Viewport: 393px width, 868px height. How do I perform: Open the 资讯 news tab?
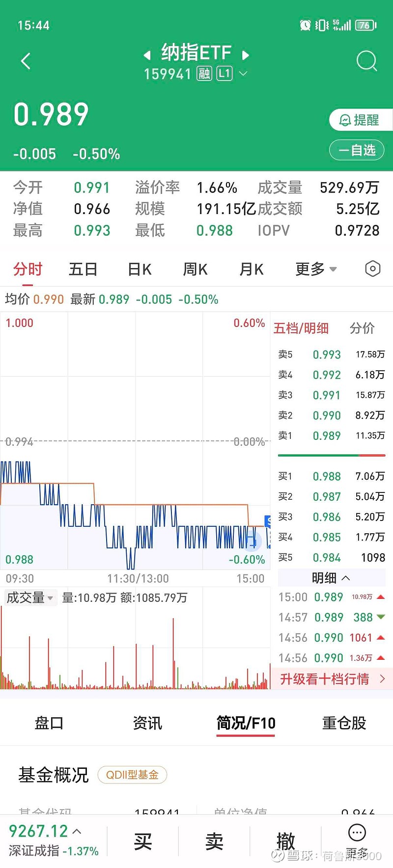tap(147, 723)
